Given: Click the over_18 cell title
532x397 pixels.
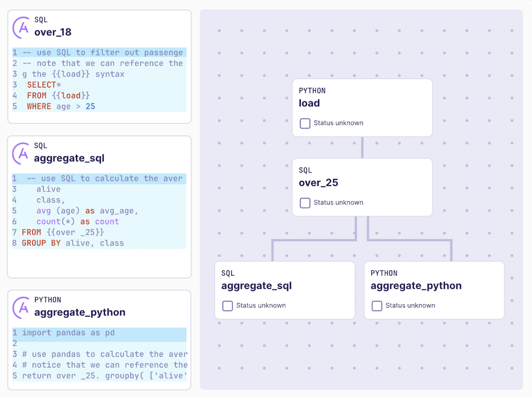Looking at the screenshot, I should [53, 32].
